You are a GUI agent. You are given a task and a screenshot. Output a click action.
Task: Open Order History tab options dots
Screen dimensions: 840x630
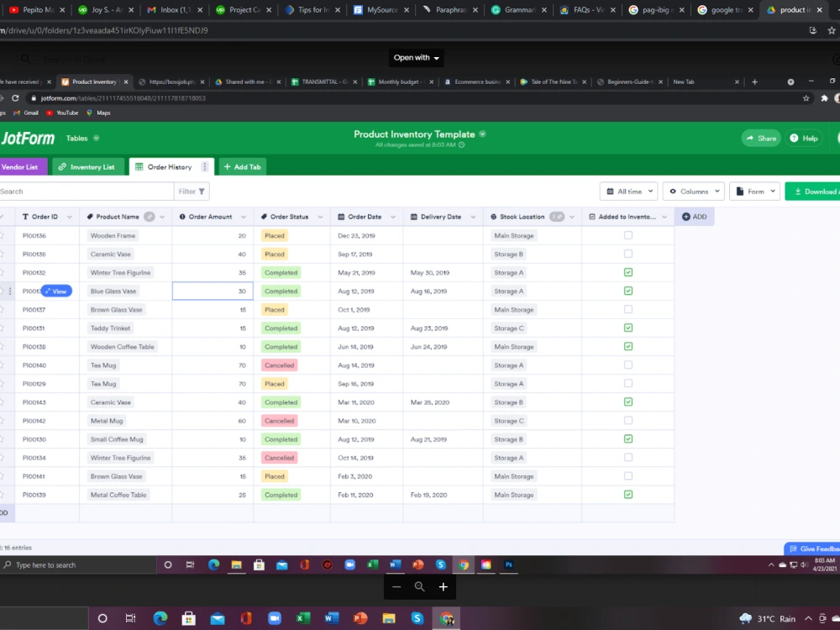click(x=205, y=166)
